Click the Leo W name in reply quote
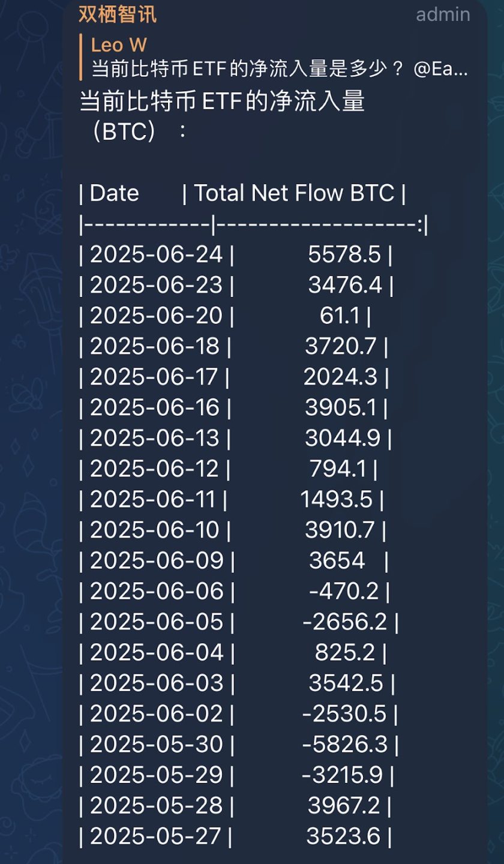This screenshot has height=864, width=504. click(119, 45)
